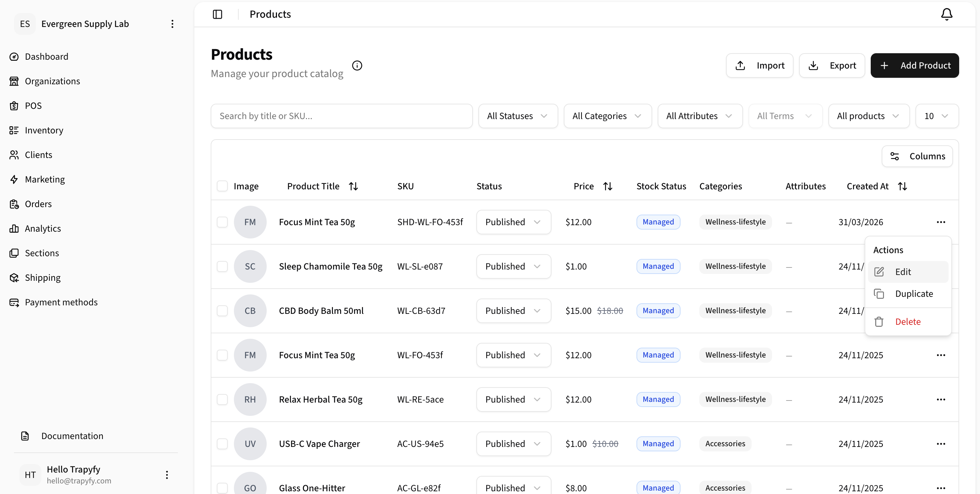This screenshot has height=494, width=980.
Task: Open Marketing in sidebar
Action: pos(44,179)
